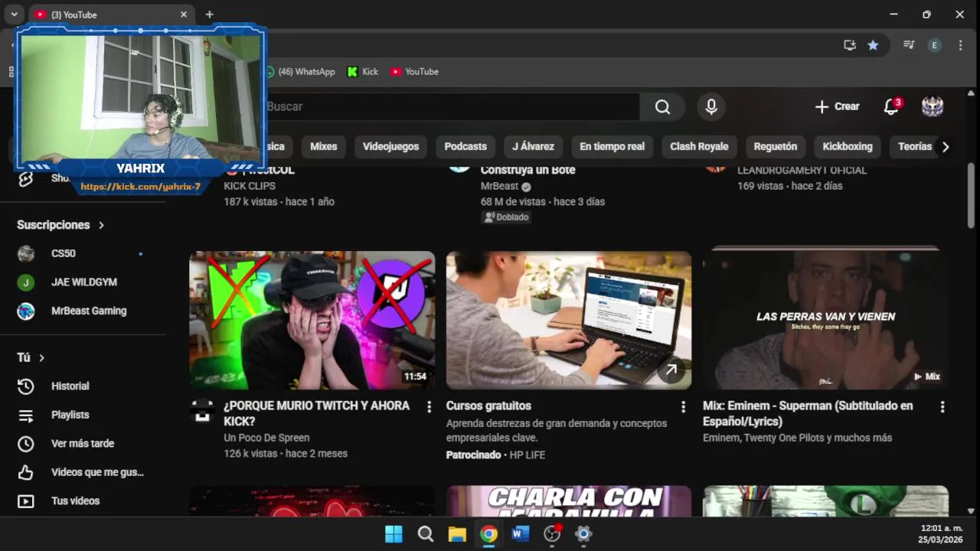Screen dimensions: 980x551
Task: Select the Videojuegos filter chip
Action: [390, 146]
